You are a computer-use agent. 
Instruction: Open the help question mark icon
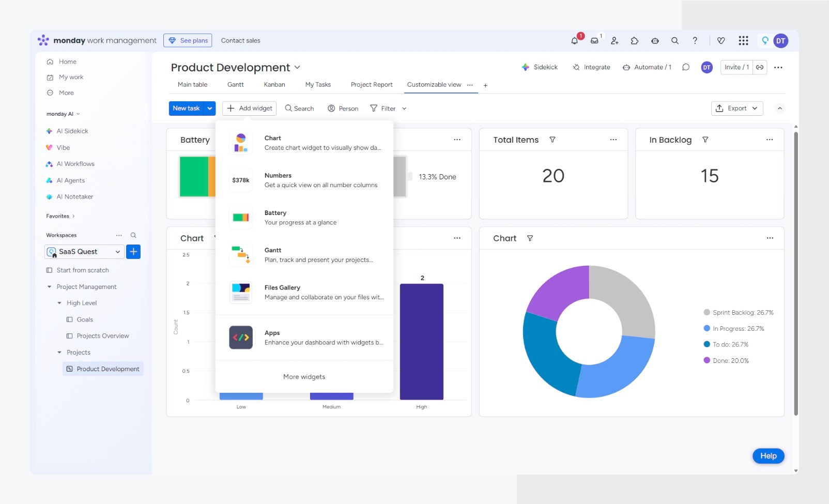click(x=695, y=40)
